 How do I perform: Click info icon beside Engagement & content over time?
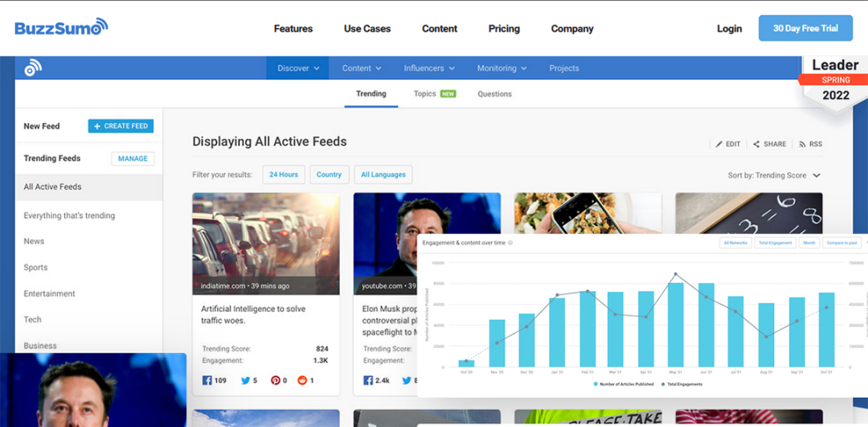click(510, 243)
